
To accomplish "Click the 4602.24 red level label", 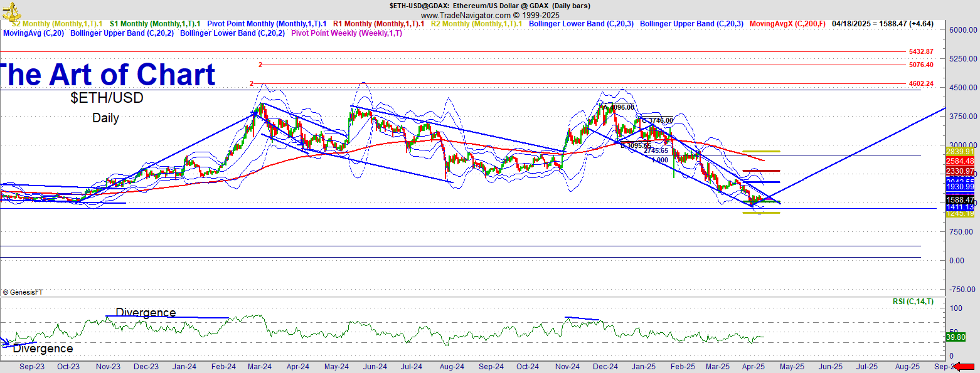I will (920, 83).
